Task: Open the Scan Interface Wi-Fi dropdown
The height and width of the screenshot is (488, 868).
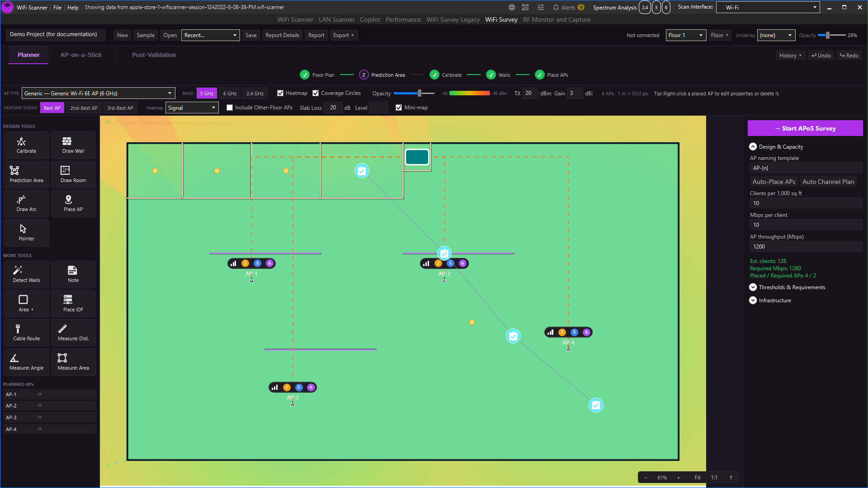Action: tap(768, 7)
